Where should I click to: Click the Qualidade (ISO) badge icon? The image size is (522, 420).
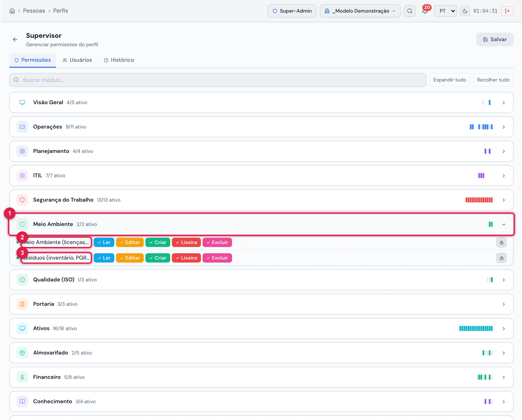click(22, 280)
